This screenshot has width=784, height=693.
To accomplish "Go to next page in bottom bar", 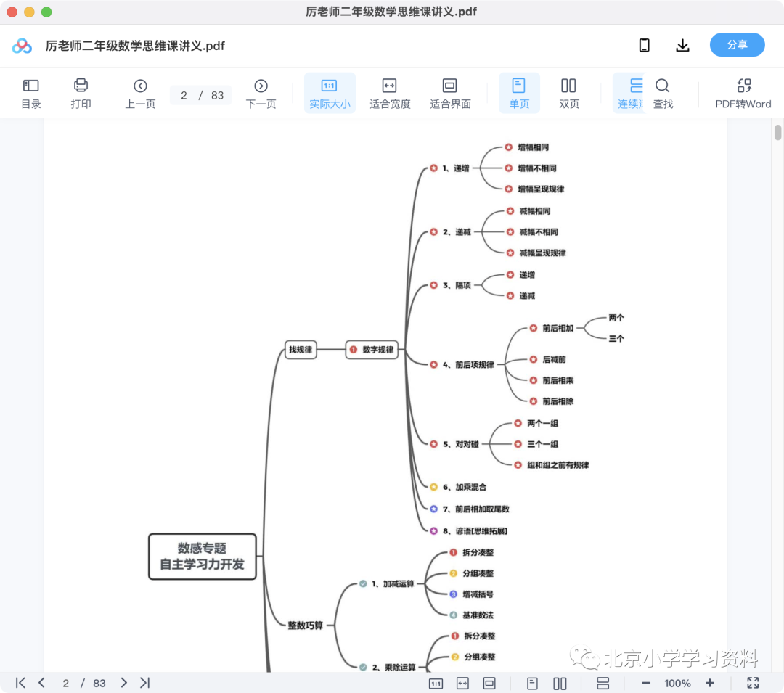I will pyautogui.click(x=124, y=683).
